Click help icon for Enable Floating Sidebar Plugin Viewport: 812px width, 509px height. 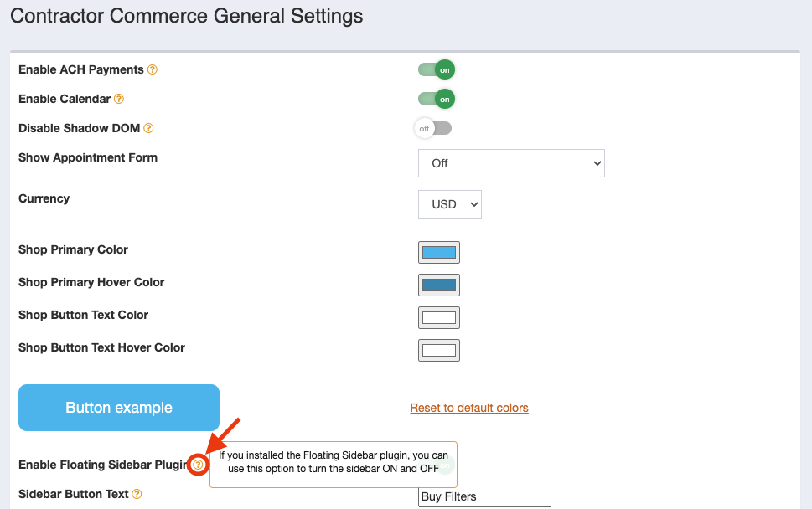pyautogui.click(x=197, y=465)
